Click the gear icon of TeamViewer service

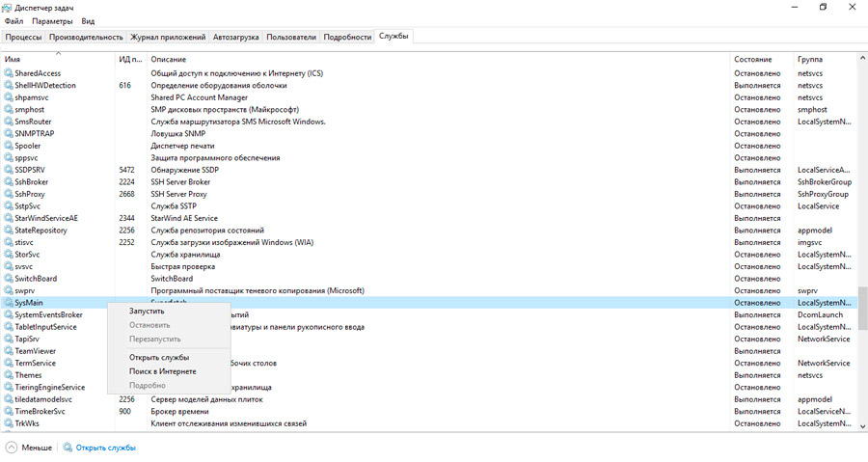click(9, 351)
